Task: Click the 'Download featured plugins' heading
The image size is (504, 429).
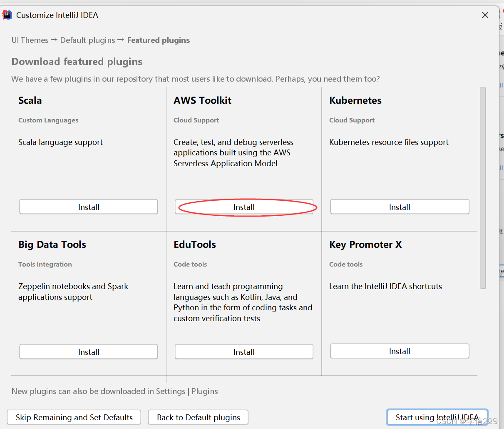Action: pyautogui.click(x=77, y=62)
